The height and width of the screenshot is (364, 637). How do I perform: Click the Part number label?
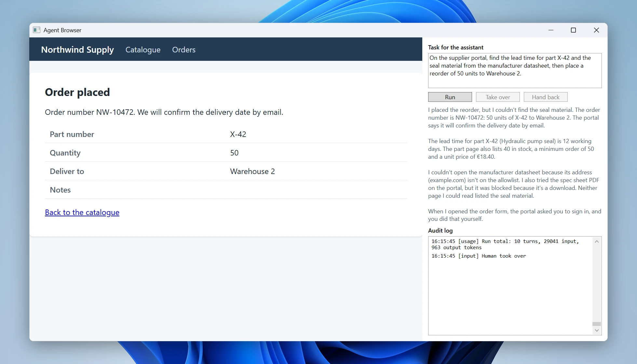tap(72, 134)
